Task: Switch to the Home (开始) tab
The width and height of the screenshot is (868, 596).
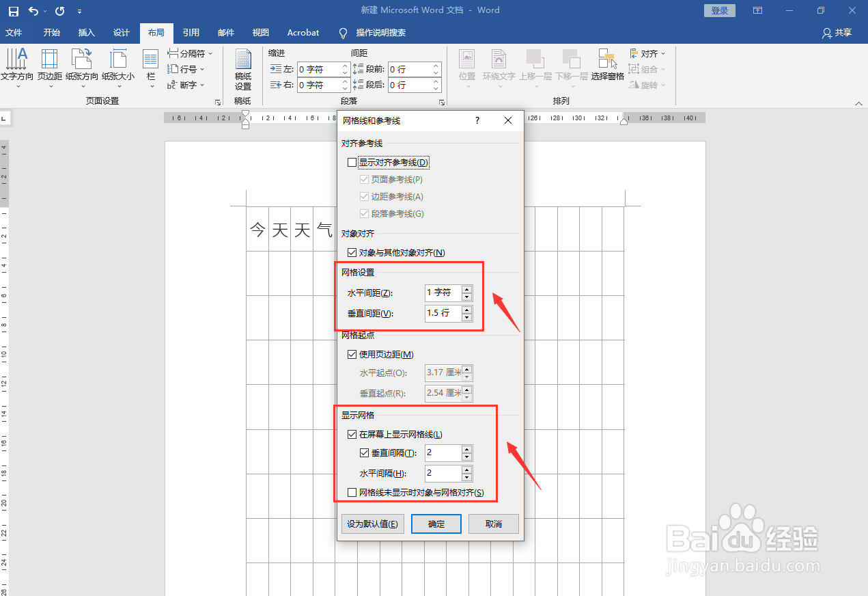Action: pyautogui.click(x=51, y=33)
